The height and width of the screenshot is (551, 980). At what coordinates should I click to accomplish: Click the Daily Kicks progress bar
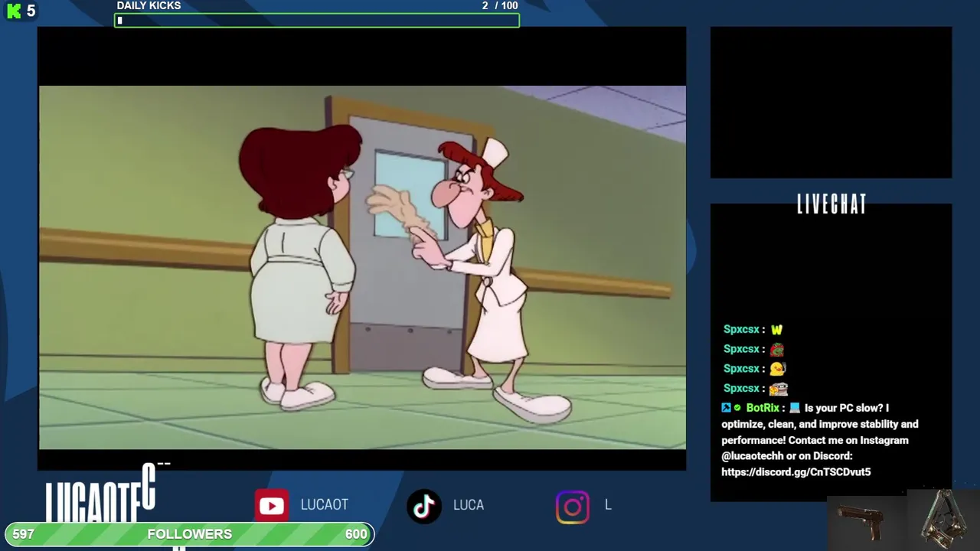(317, 21)
